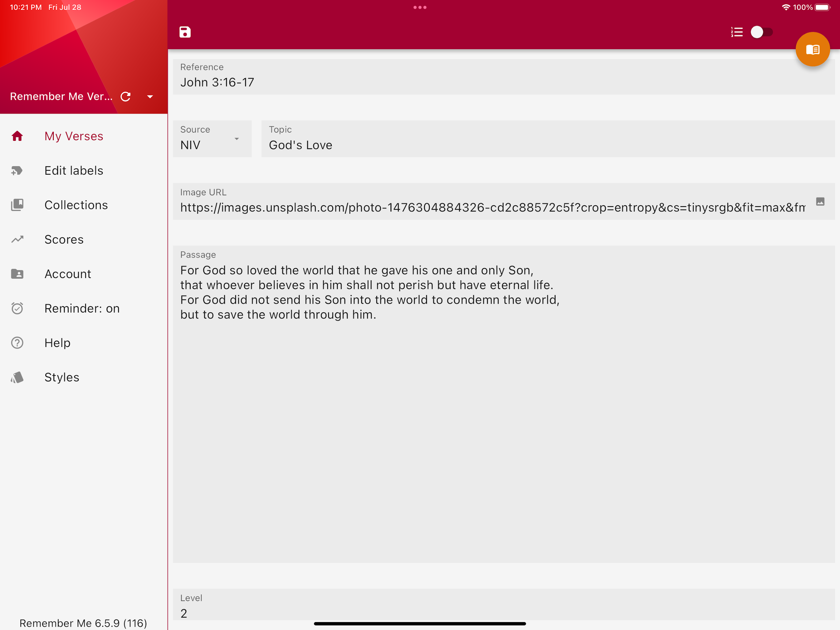Go to Account page

coord(68,274)
